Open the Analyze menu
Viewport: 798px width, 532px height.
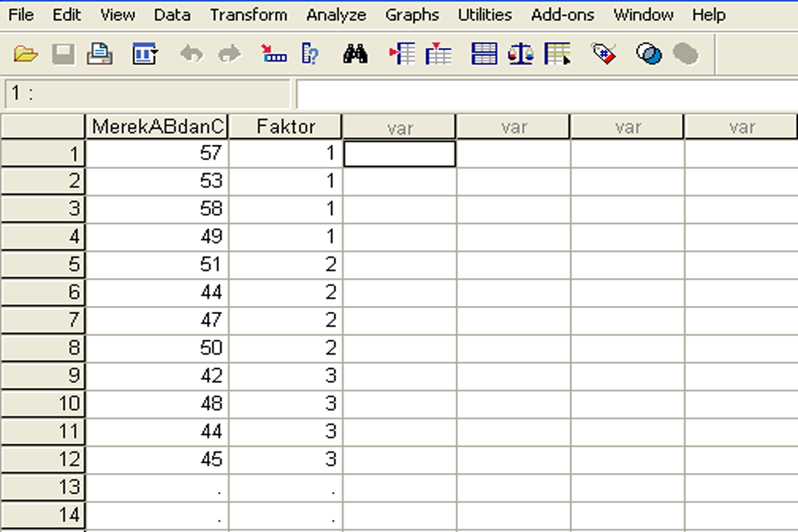pos(336,14)
